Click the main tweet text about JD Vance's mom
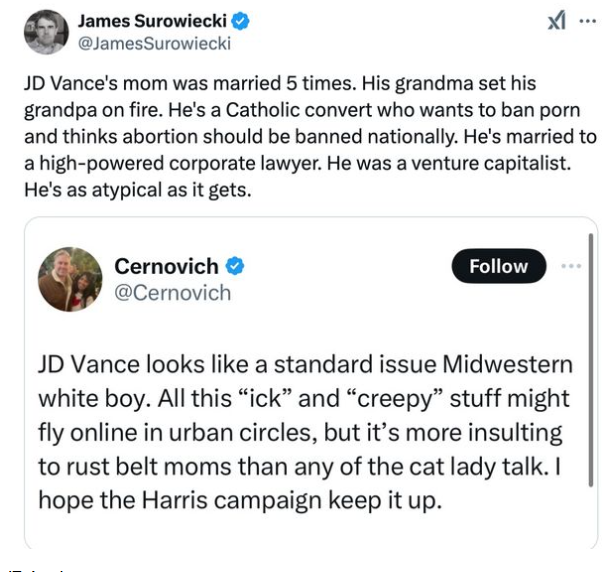Screen dimensions: 611x572 (310, 136)
